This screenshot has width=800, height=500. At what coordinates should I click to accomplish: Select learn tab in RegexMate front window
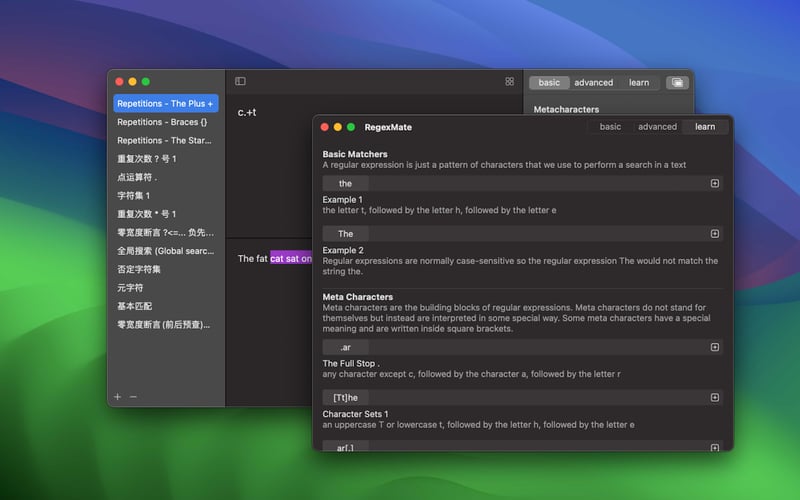click(705, 127)
